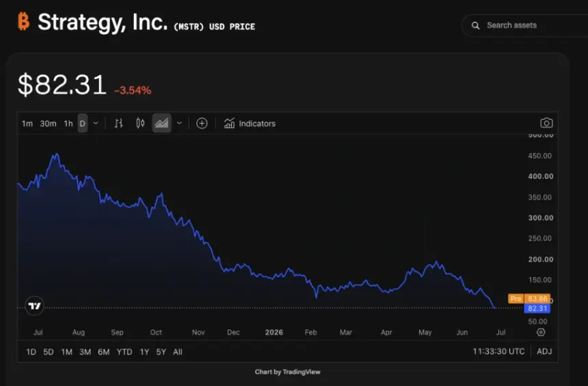The height and width of the screenshot is (386, 588).
Task: Open the Indicators menu
Action: coord(250,123)
